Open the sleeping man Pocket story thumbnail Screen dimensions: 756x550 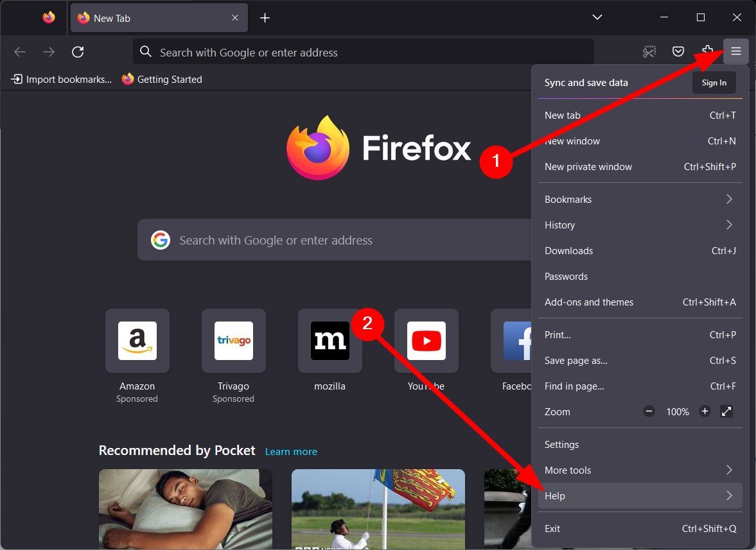[186, 509]
